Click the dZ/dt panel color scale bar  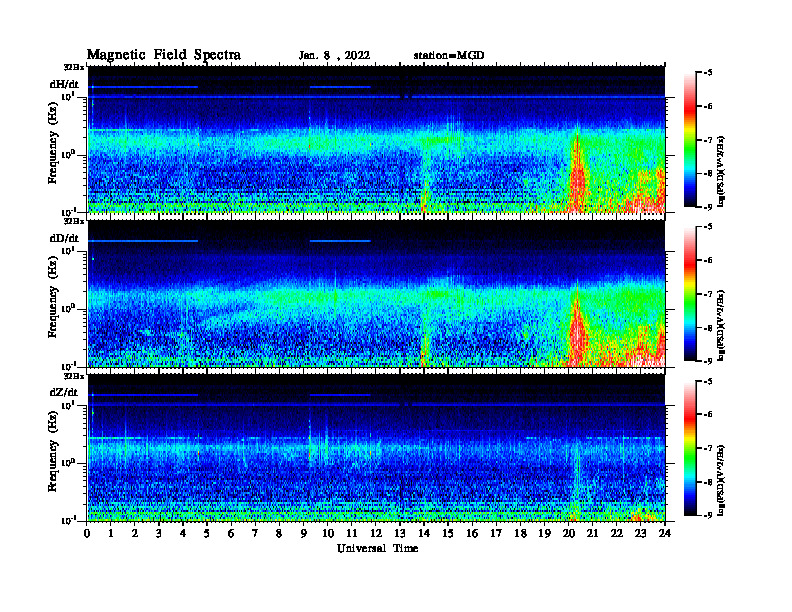pyautogui.click(x=689, y=448)
